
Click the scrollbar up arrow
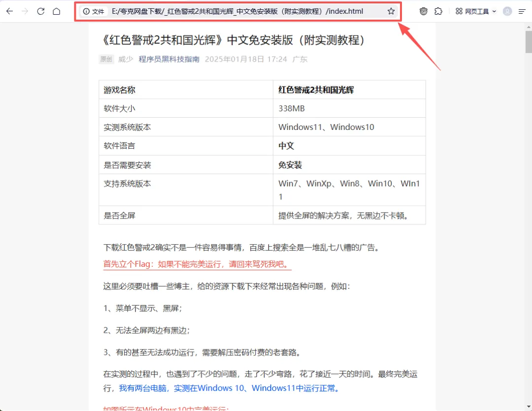coord(529,27)
